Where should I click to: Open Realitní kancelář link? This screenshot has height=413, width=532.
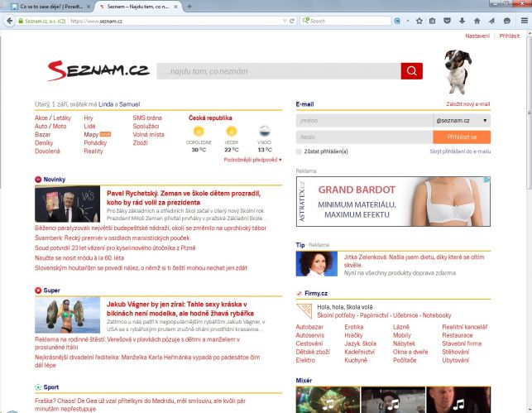coord(464,327)
